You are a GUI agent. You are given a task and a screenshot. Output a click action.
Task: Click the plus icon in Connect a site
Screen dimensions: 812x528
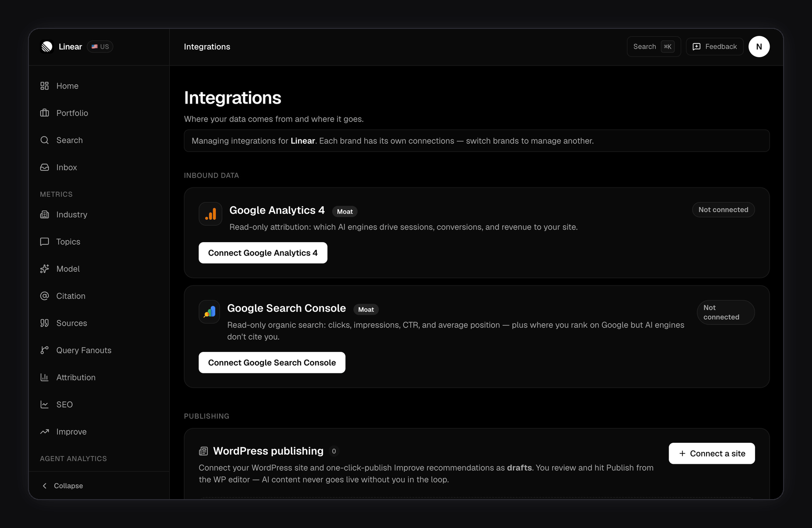(x=682, y=454)
